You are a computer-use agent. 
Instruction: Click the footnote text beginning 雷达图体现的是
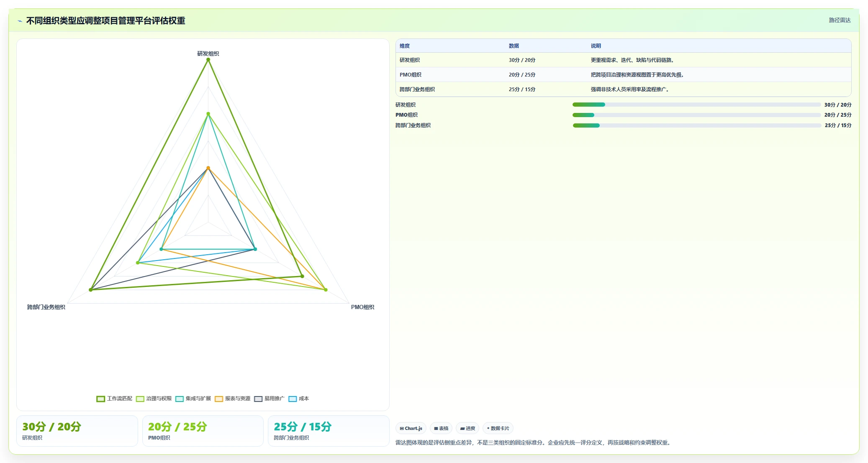pyautogui.click(x=534, y=443)
